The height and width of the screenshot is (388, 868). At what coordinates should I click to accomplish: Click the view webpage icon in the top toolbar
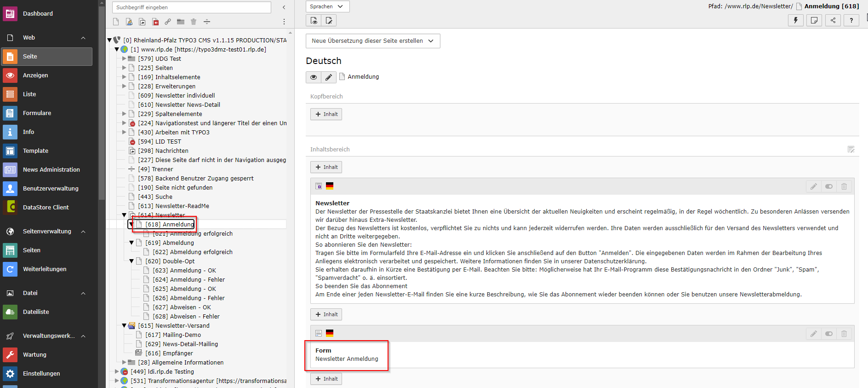click(x=314, y=20)
